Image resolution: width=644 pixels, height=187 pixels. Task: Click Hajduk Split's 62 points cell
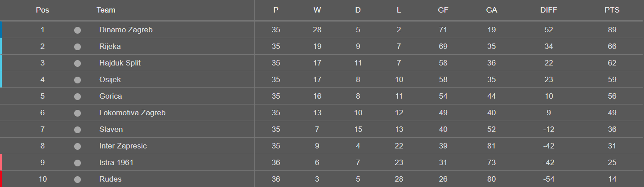tap(612, 63)
